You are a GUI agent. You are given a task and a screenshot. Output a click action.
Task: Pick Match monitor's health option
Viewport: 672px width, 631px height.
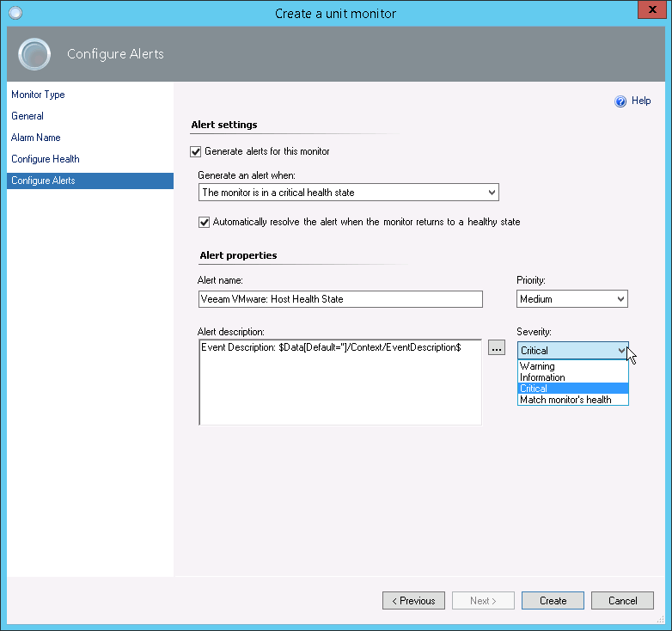(565, 400)
